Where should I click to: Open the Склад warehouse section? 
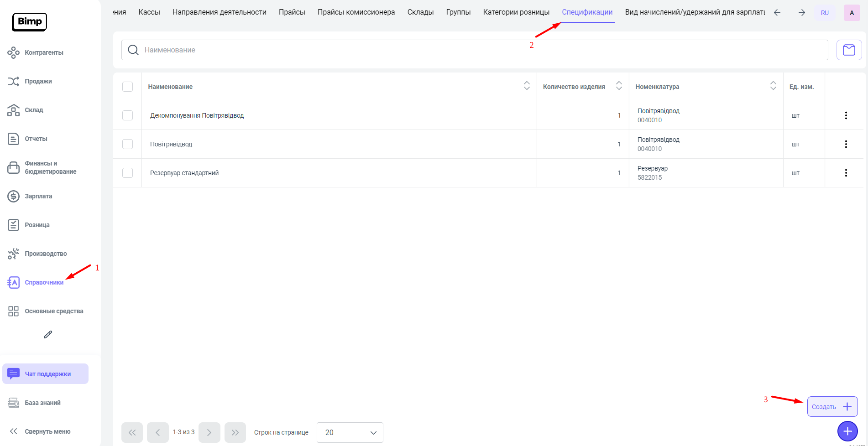click(x=34, y=110)
